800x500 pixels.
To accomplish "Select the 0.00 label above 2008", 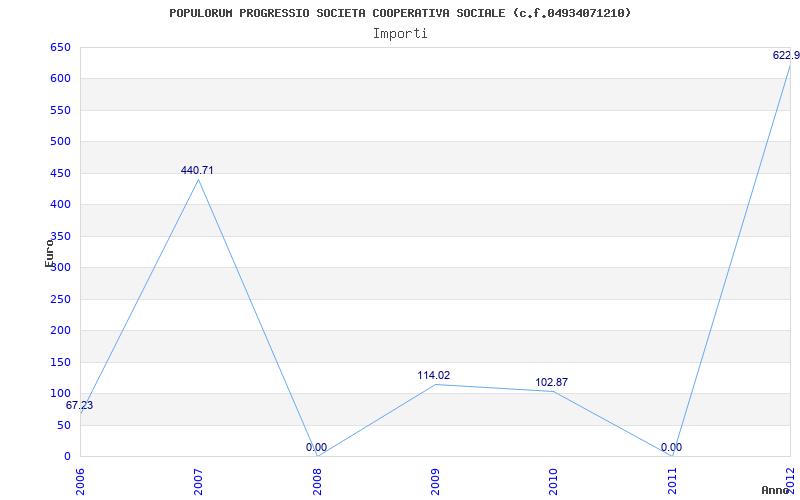I will pos(316,447).
